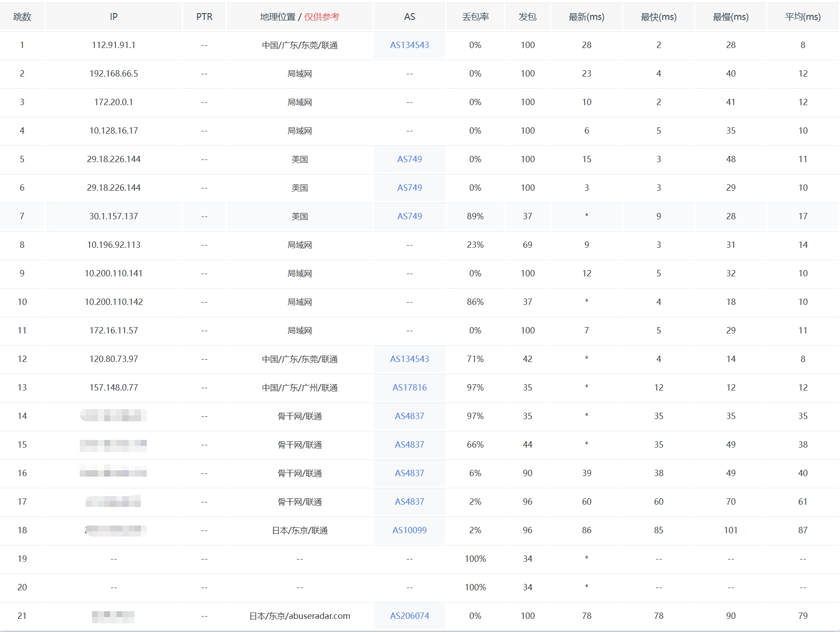Click the 丢包率 column header

[x=475, y=17]
